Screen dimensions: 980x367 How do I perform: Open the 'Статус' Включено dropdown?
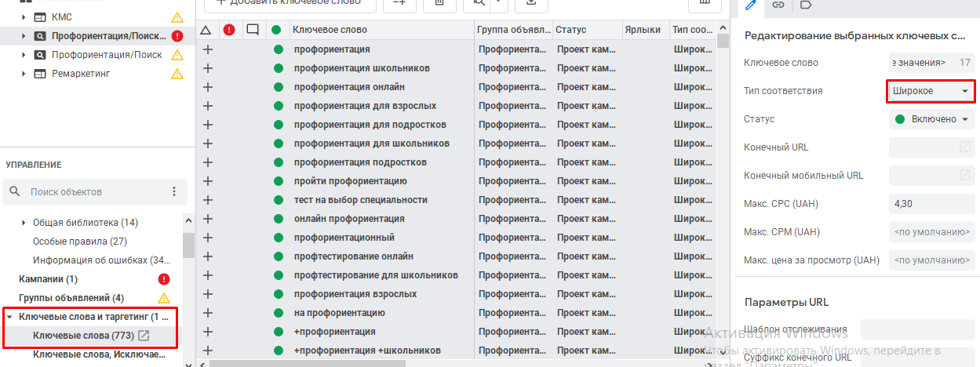[x=932, y=119]
